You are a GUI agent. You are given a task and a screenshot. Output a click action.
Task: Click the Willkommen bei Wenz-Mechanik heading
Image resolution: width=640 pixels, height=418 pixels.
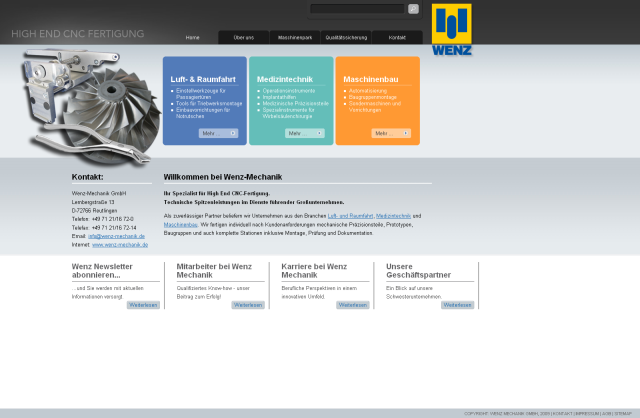[x=223, y=177]
